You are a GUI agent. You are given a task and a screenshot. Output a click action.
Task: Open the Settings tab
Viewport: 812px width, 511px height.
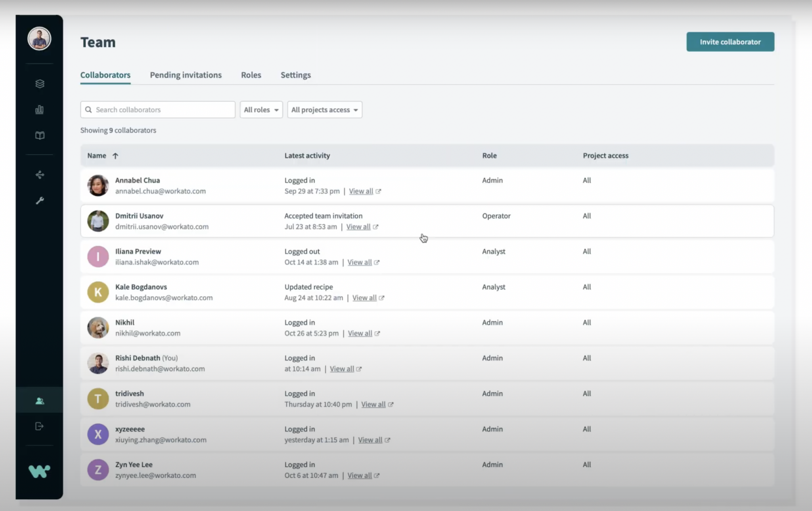coord(295,75)
